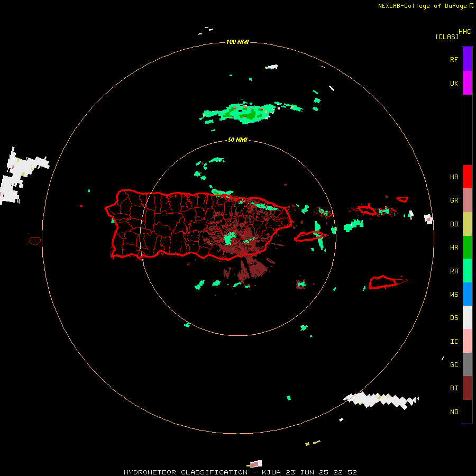Click the HA legend label
Viewport: 476px width, 476px height.
click(454, 177)
